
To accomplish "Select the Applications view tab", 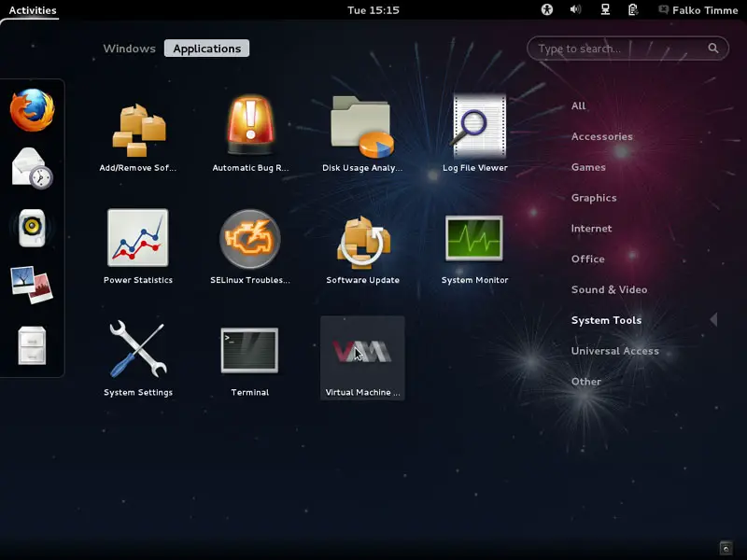I will coord(206,49).
